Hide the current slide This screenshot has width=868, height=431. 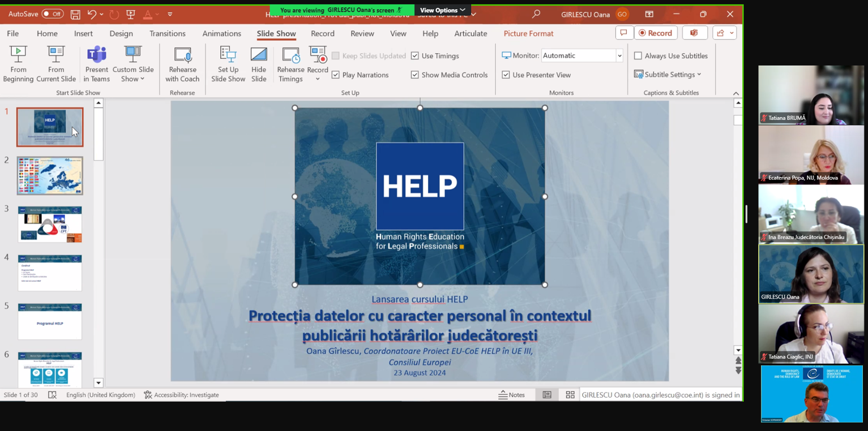(x=259, y=63)
